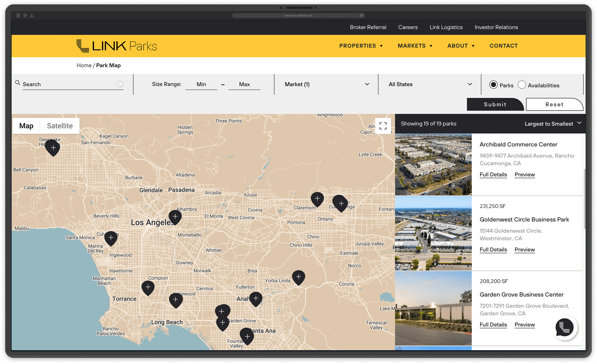Select the Parks radio button
Screen dimensions: 597x364
493,85
